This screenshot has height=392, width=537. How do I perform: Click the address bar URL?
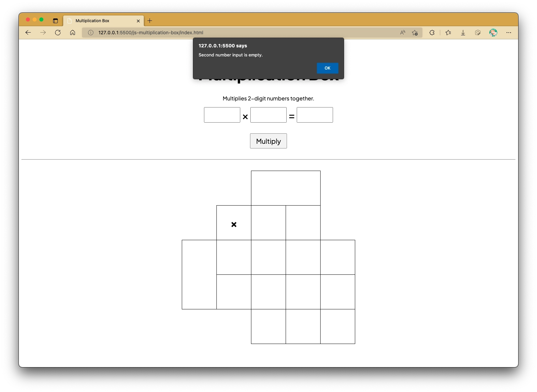(x=151, y=33)
